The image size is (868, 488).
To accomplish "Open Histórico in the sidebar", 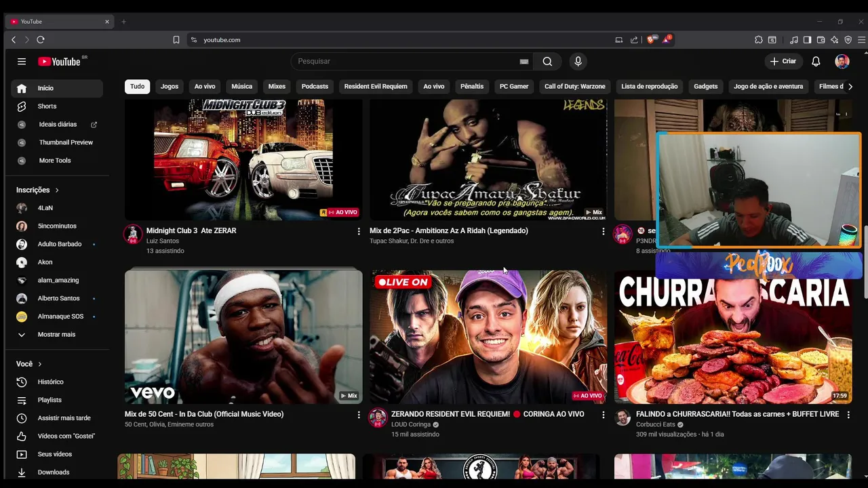I will (57, 382).
